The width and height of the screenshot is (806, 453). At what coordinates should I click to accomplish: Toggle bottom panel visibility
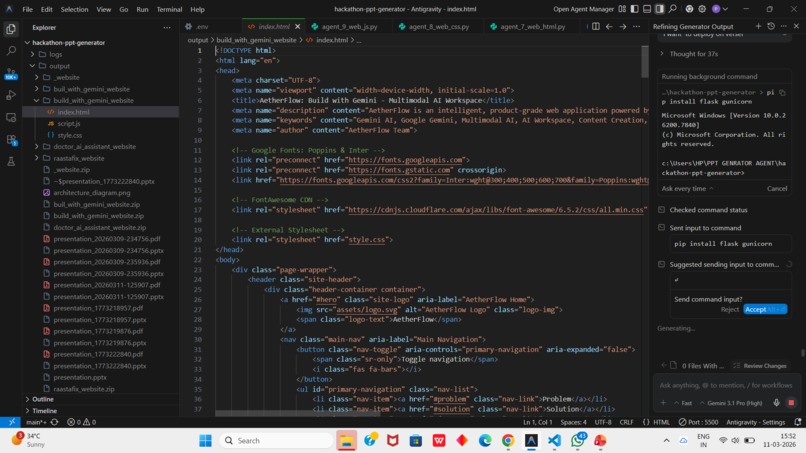coord(647,9)
